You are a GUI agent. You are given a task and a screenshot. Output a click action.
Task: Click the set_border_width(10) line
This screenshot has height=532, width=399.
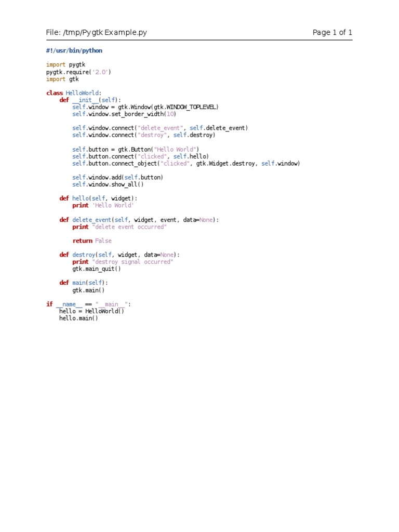click(x=124, y=114)
